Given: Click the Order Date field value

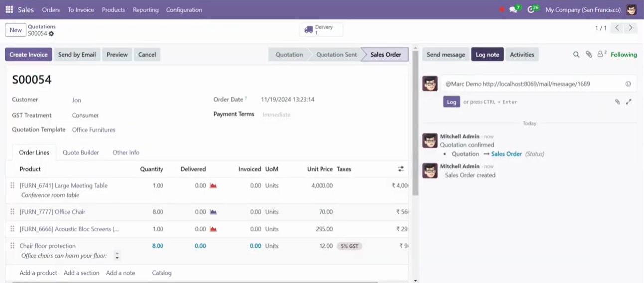Looking at the screenshot, I should click(x=288, y=100).
